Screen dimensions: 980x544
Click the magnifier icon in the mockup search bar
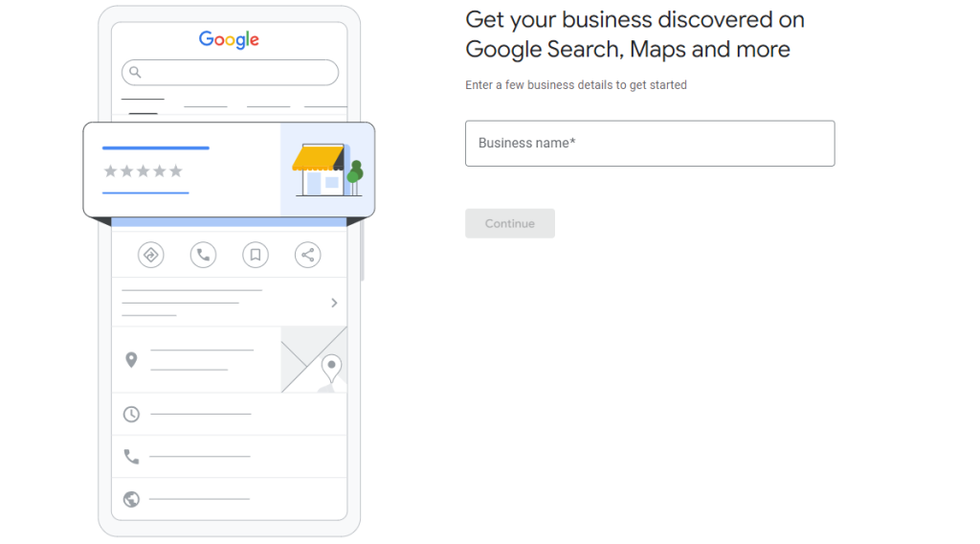[x=136, y=73]
